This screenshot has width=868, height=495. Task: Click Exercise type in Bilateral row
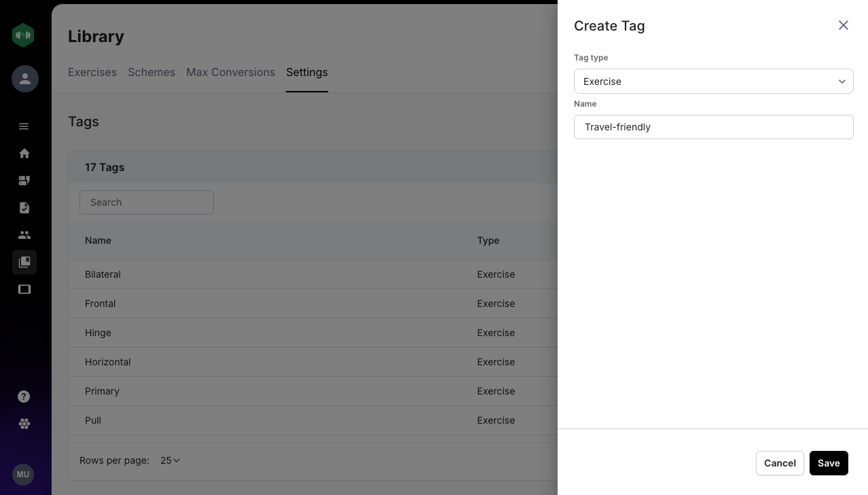tap(496, 274)
